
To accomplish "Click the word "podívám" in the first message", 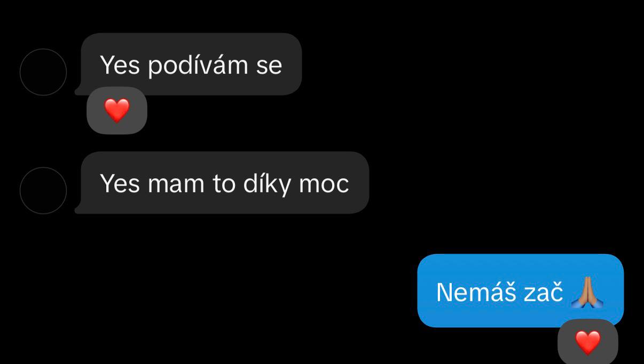I will click(x=198, y=66).
